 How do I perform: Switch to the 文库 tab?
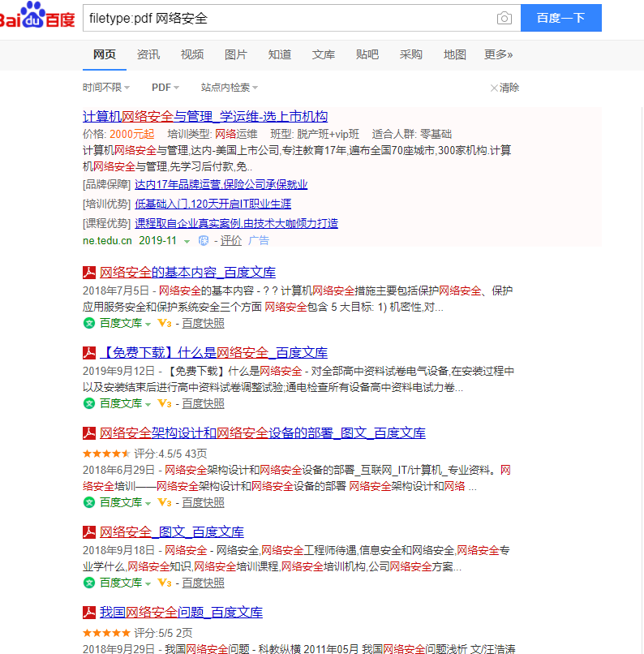(x=324, y=54)
